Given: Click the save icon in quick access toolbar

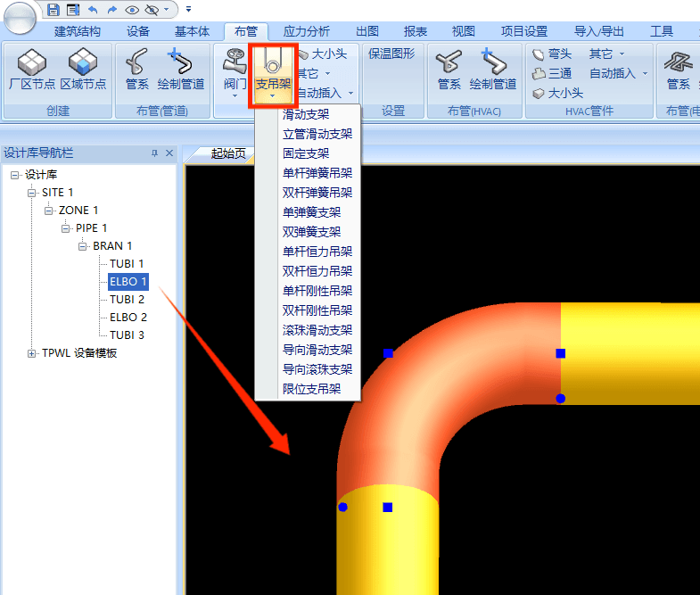Looking at the screenshot, I should 53,10.
